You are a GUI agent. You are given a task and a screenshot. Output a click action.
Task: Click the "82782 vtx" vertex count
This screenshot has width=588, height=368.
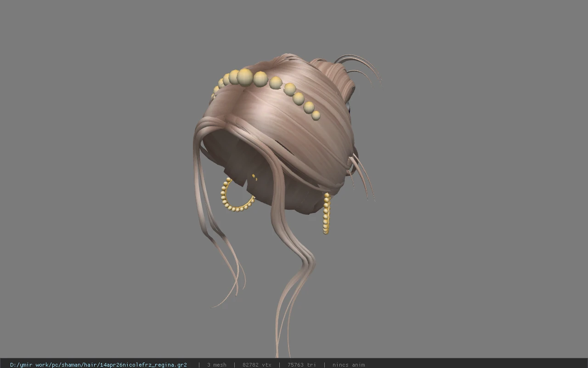pos(257,365)
